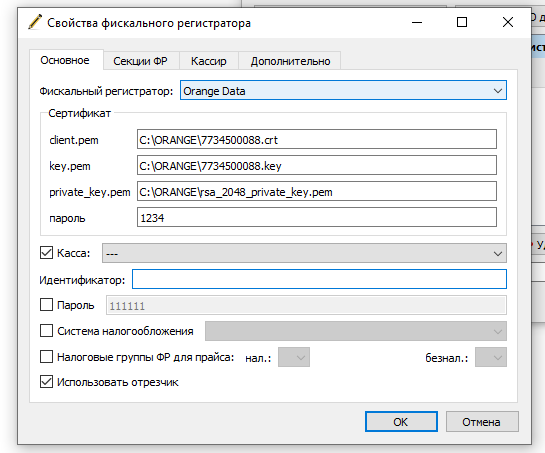The height and width of the screenshot is (453, 545).
Task: Uncheck the Касса checkbox
Action: pyautogui.click(x=46, y=253)
